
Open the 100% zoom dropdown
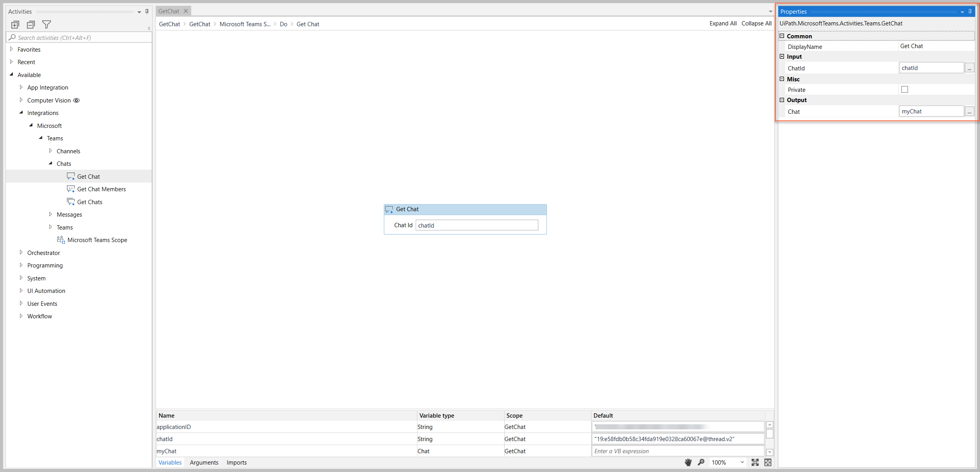coord(742,462)
